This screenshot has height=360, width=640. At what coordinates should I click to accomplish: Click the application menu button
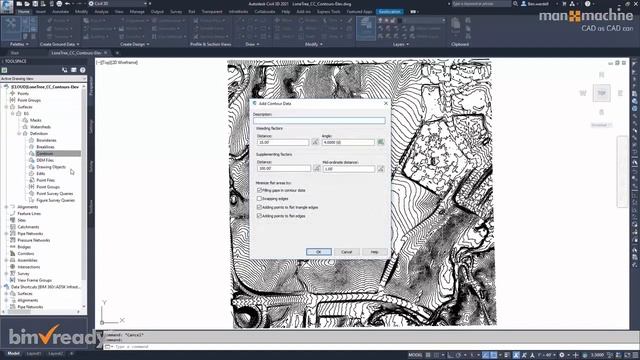point(7,6)
